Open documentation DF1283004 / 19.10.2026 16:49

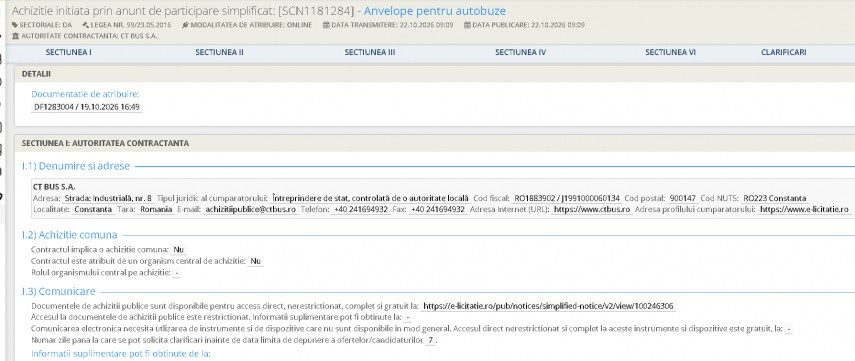tap(87, 107)
